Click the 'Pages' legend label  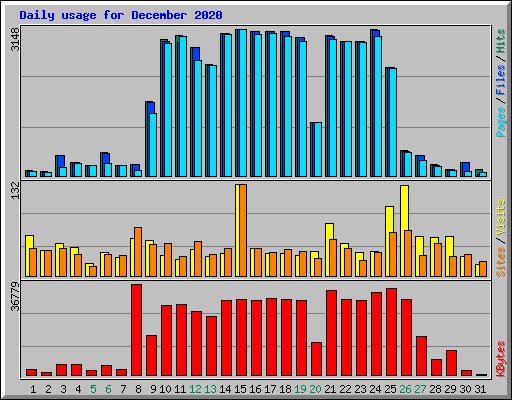point(501,122)
